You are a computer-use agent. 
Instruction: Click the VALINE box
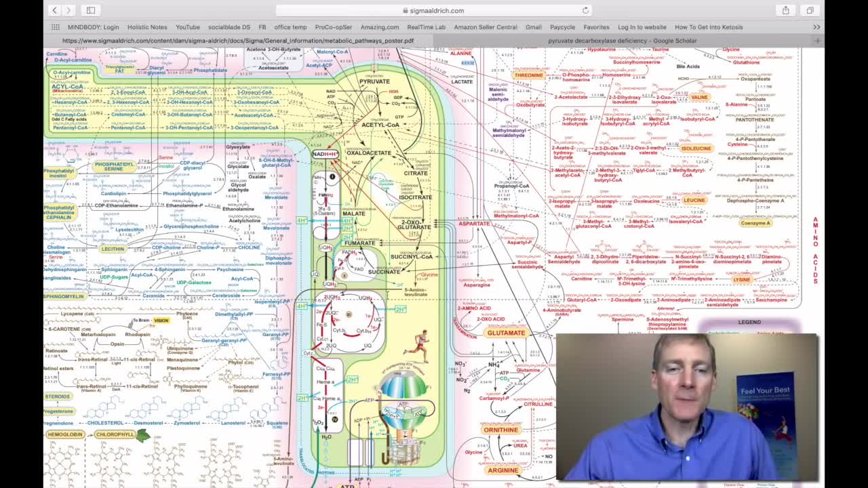click(699, 97)
